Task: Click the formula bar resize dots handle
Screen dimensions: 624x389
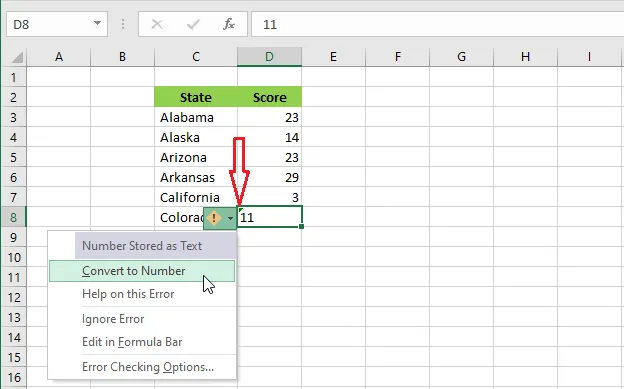Action: pos(123,24)
